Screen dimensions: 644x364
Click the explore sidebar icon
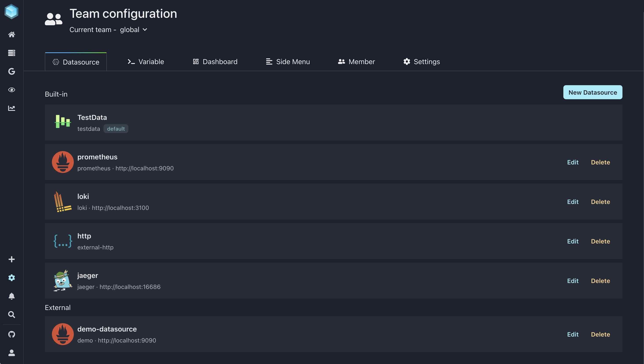pyautogui.click(x=11, y=90)
